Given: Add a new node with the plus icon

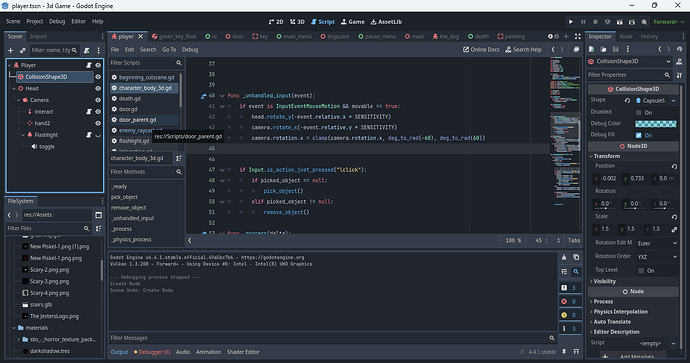Looking at the screenshot, I should pyautogui.click(x=11, y=51).
